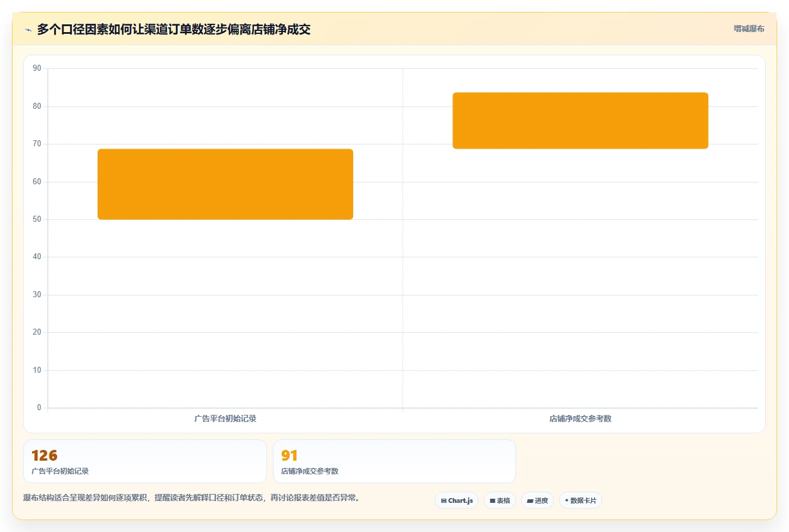This screenshot has height=532, width=789.
Task: Click the y-axis value 70
Action: [x=37, y=144]
